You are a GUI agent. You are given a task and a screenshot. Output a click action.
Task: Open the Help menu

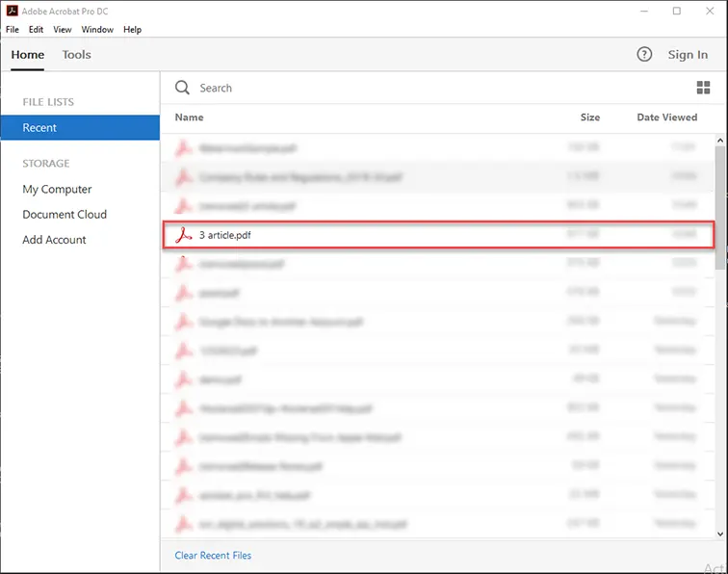132,30
